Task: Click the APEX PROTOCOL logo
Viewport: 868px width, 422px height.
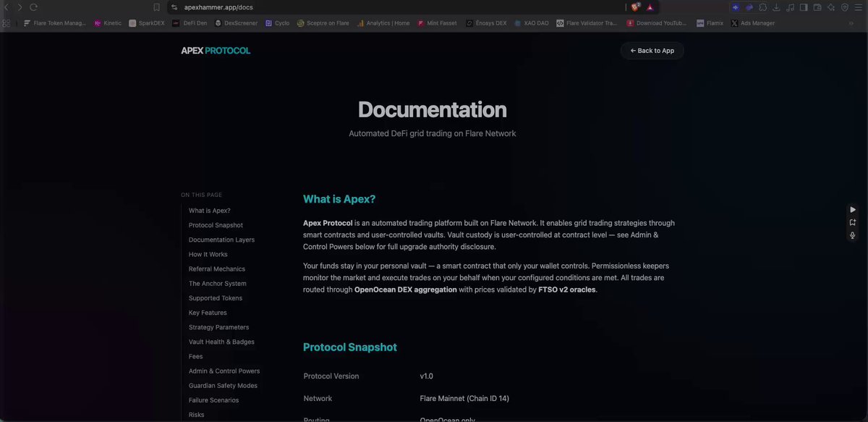Action: click(x=216, y=51)
